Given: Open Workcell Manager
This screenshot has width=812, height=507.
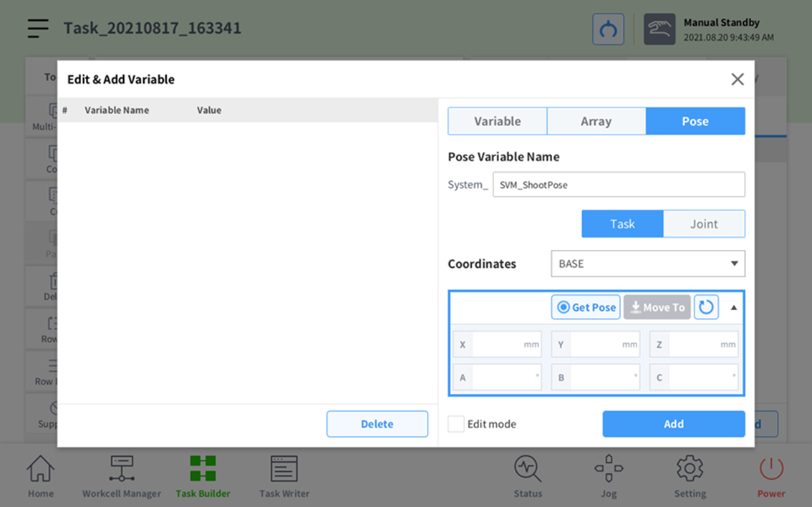Looking at the screenshot, I should pos(122,476).
